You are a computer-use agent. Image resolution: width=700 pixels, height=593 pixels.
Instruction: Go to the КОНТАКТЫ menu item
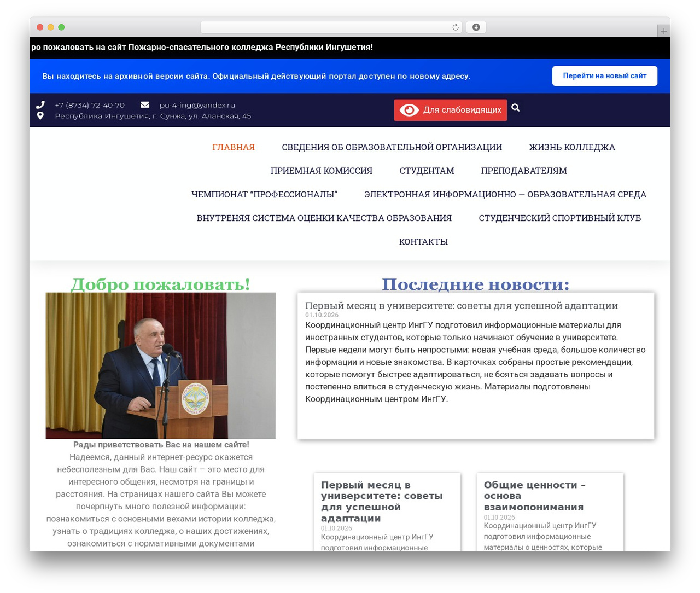pyautogui.click(x=423, y=241)
